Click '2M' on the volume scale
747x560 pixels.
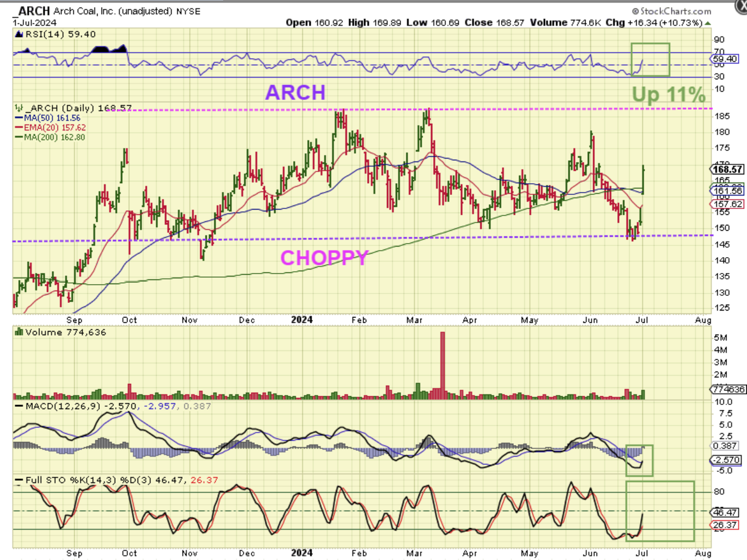point(721,375)
